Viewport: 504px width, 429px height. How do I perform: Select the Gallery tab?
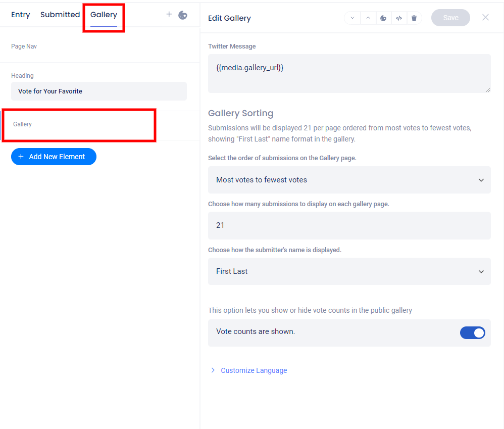104,15
